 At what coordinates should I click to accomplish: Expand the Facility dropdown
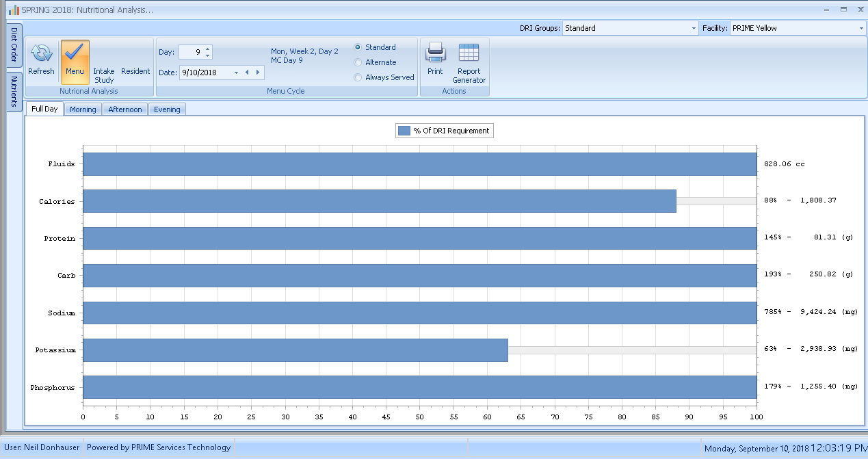(x=861, y=28)
